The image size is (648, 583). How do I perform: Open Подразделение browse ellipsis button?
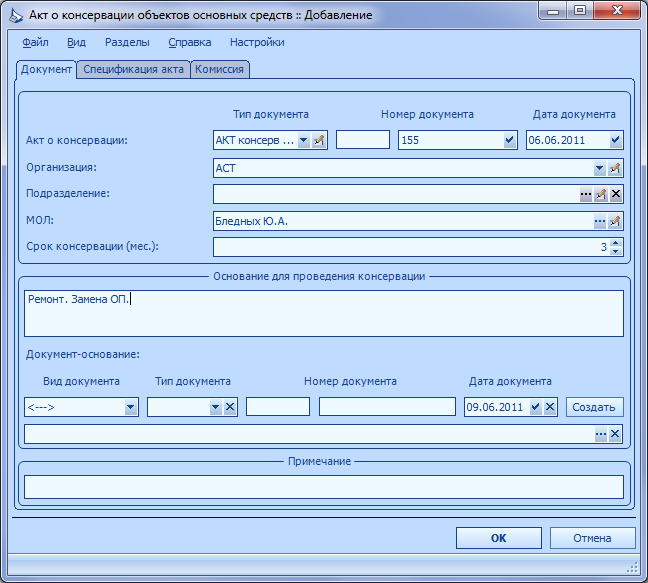coord(586,194)
